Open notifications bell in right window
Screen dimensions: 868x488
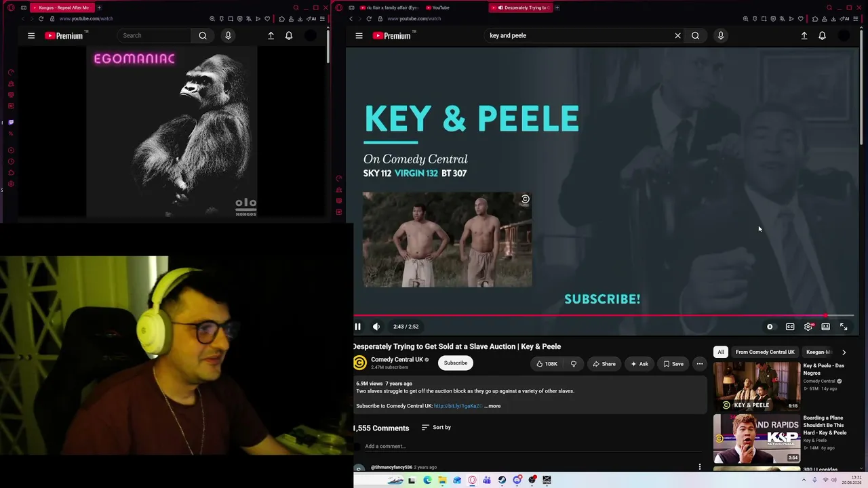[x=823, y=36]
